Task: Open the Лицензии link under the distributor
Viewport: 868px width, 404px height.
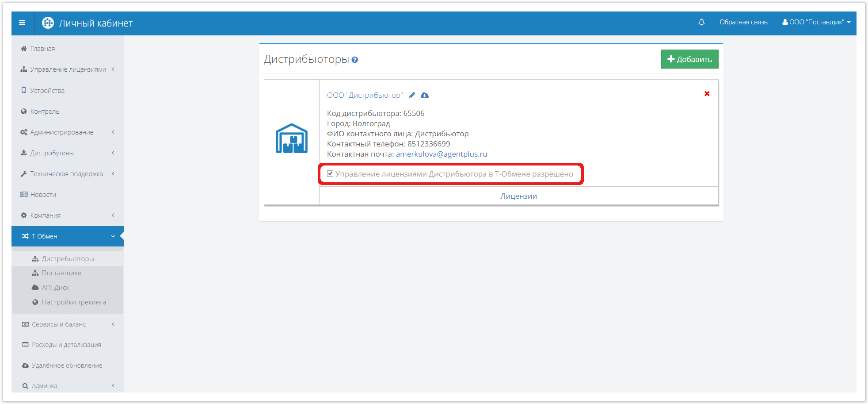Action: point(518,196)
